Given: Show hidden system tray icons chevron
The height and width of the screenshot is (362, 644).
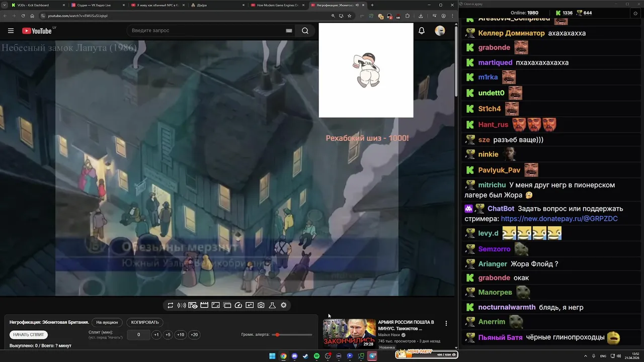Looking at the screenshot, I should coord(586,356).
